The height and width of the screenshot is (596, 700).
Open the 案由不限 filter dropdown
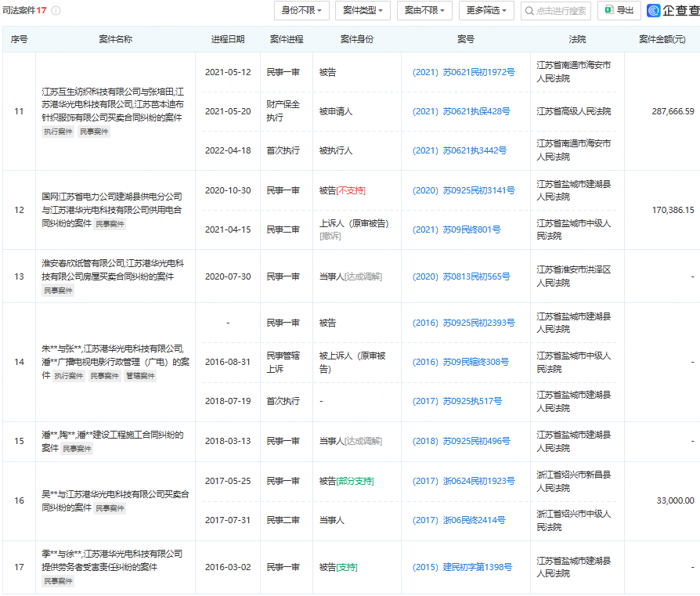click(424, 10)
